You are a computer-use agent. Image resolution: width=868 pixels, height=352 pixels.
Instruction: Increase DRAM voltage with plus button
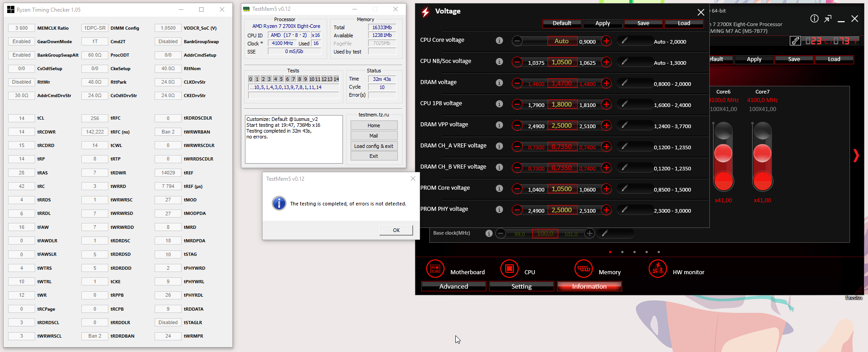point(606,83)
